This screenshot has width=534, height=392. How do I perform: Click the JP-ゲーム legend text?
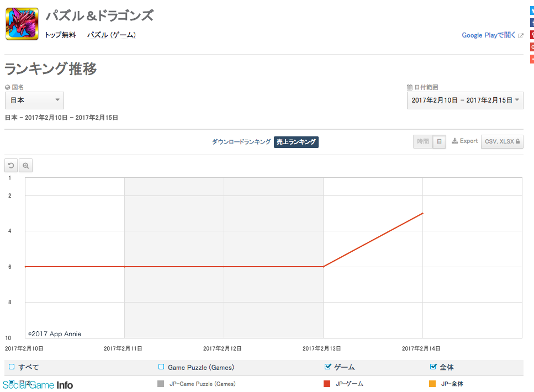coord(350,384)
